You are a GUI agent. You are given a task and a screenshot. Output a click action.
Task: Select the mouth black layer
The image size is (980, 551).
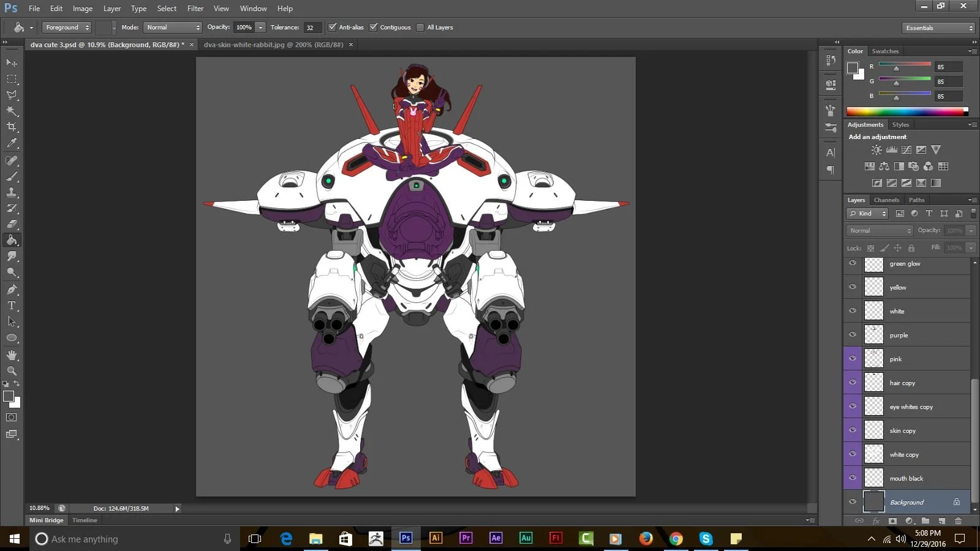tap(908, 478)
